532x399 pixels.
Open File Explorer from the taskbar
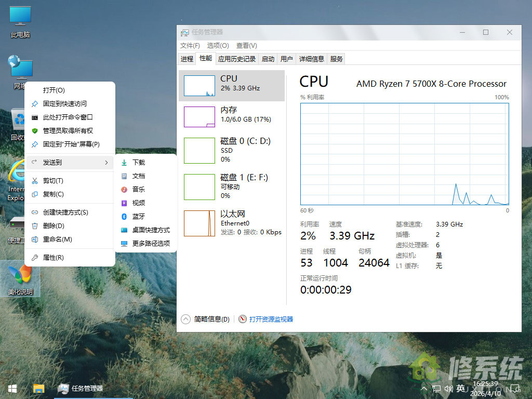(38, 389)
